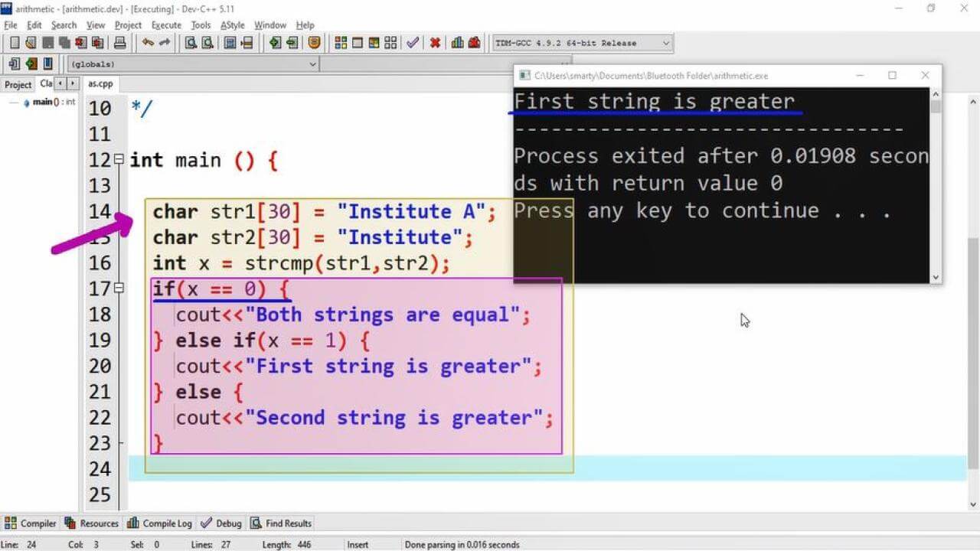Screen dimensions: 980x551
Task: Click the Debug checkmark icon
Action: point(413,43)
